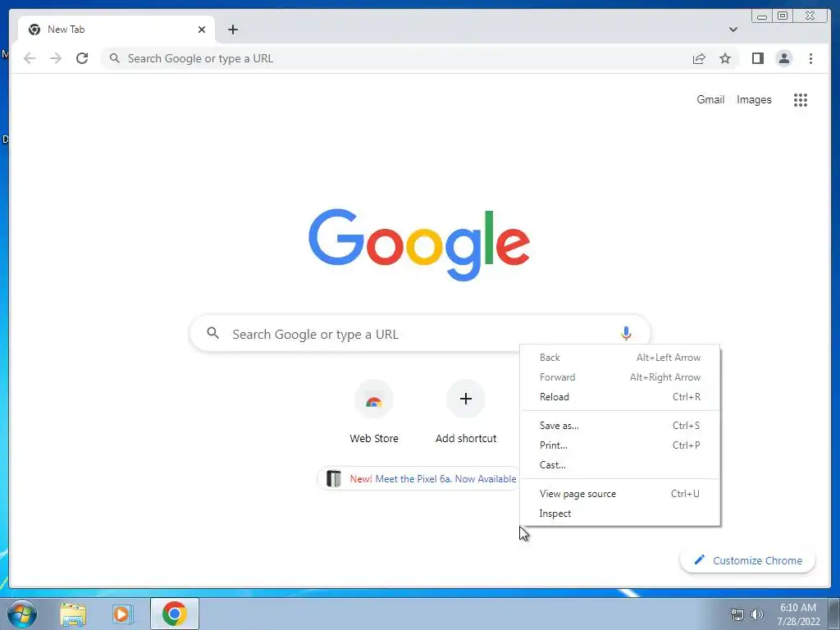Click the Chrome favicon on the New Tab tab
The width and height of the screenshot is (840, 630).
click(x=34, y=30)
